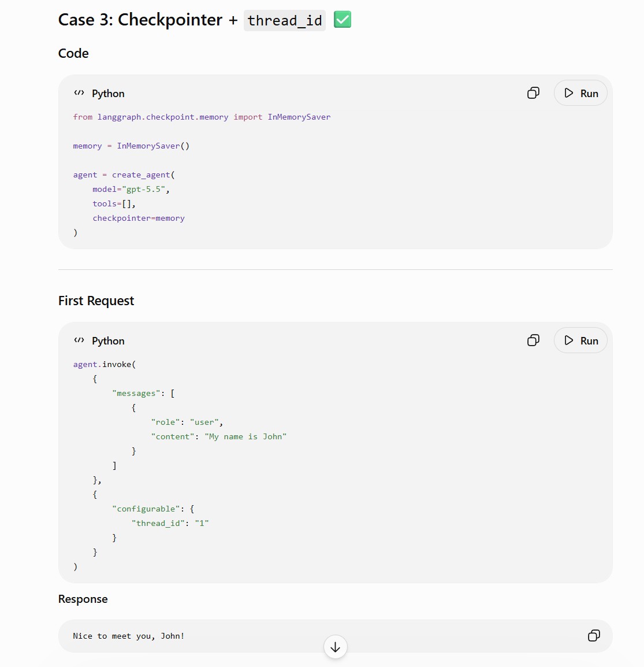644x667 pixels.
Task: Copy the response text output
Action: click(x=594, y=636)
